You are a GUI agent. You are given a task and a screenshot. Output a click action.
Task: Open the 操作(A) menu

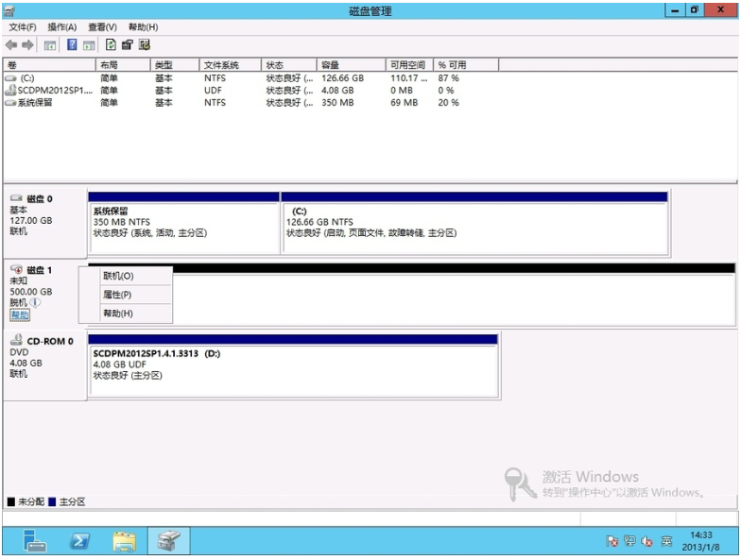pos(62,26)
